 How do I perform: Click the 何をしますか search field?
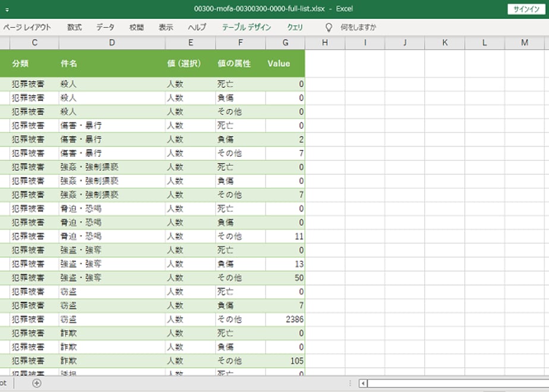[358, 27]
